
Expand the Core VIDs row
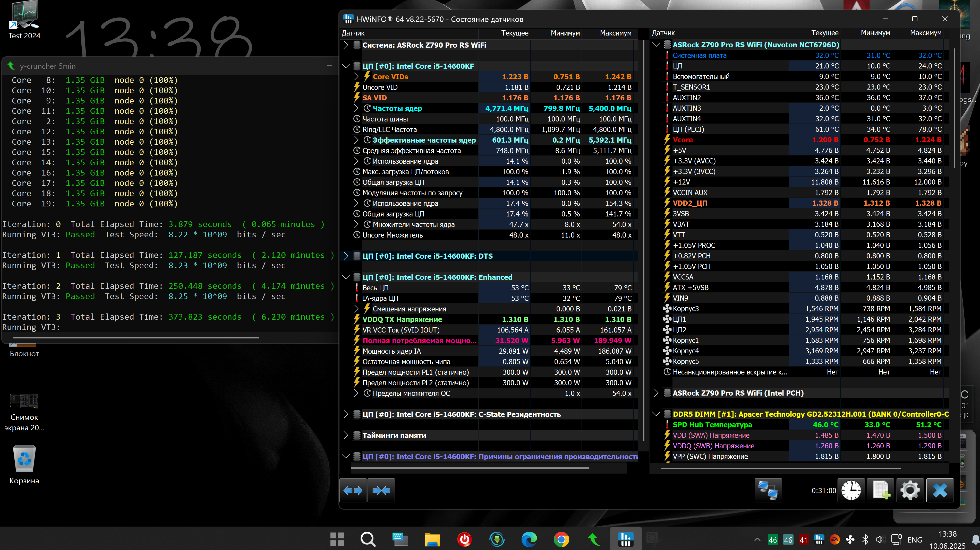coord(356,77)
